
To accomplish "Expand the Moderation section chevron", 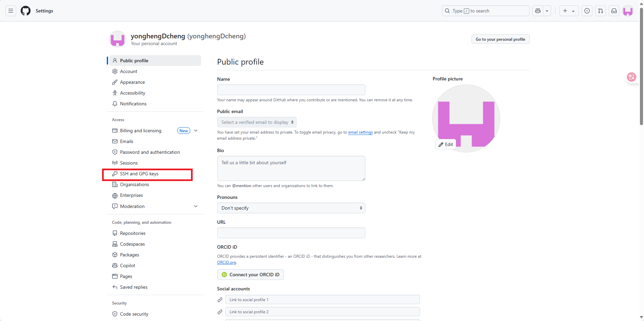I will click(196, 206).
